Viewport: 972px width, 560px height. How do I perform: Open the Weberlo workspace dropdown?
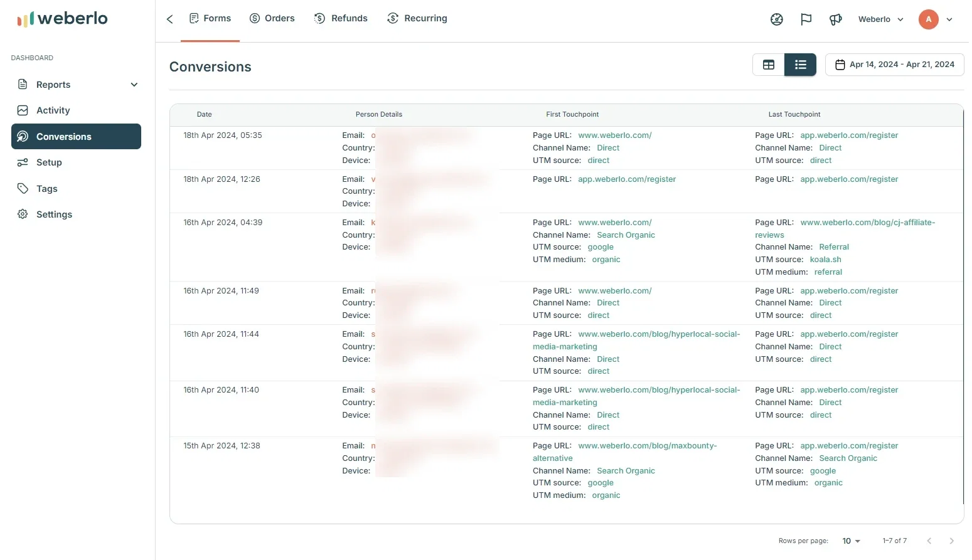880,19
